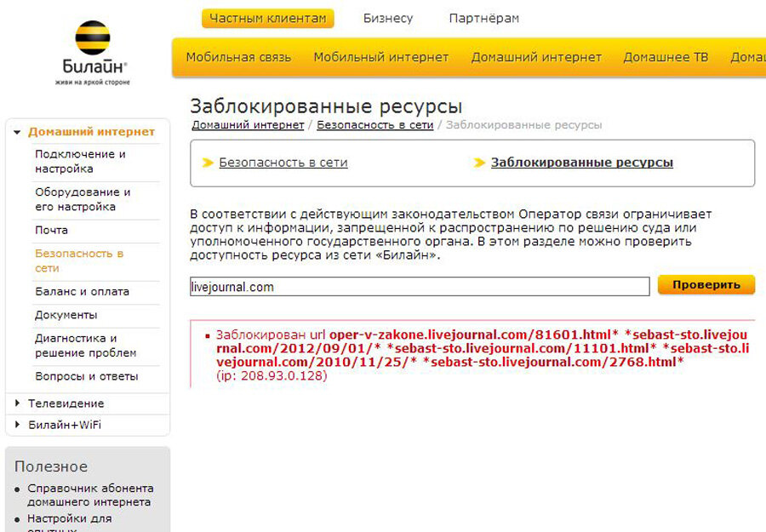Open Домашнее ТВ menu item

(666, 57)
